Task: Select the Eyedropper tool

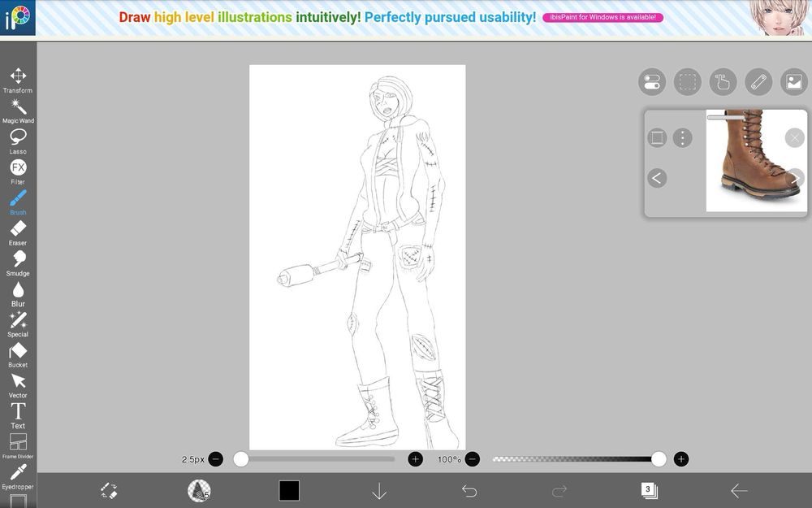Action: point(18,477)
